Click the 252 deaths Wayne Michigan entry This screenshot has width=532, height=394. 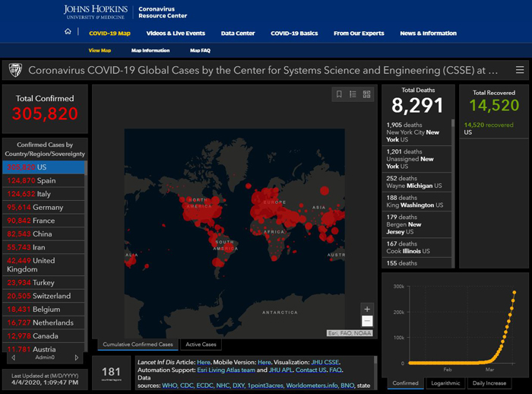pos(416,182)
